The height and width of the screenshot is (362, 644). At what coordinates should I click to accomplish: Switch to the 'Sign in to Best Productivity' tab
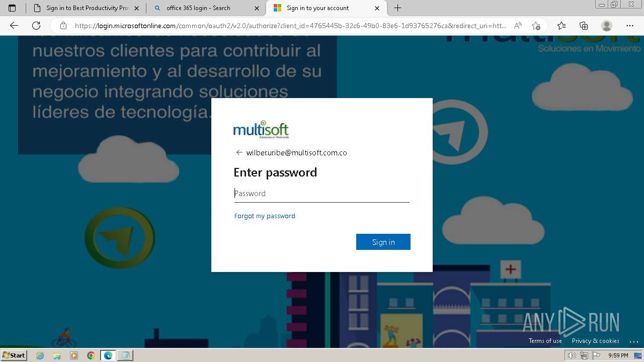click(86, 8)
